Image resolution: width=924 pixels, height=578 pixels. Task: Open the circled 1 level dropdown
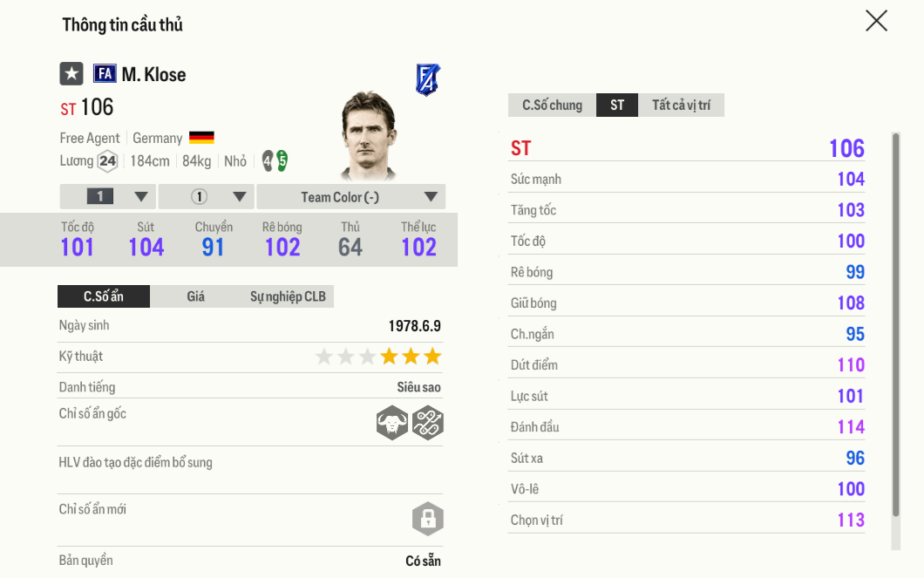tap(207, 197)
